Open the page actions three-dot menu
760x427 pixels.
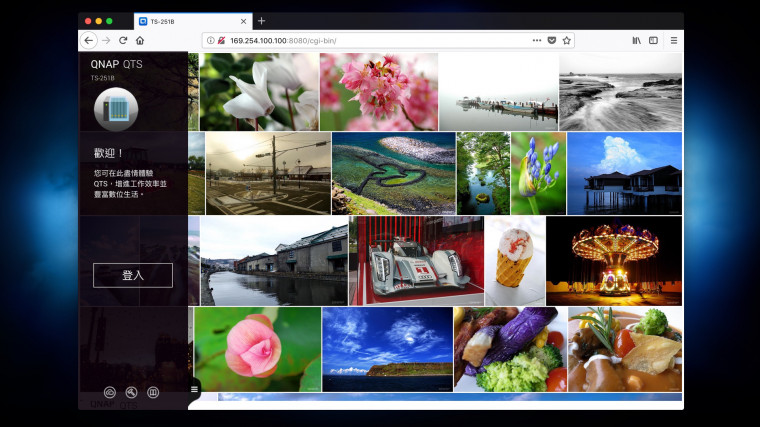[x=536, y=40]
